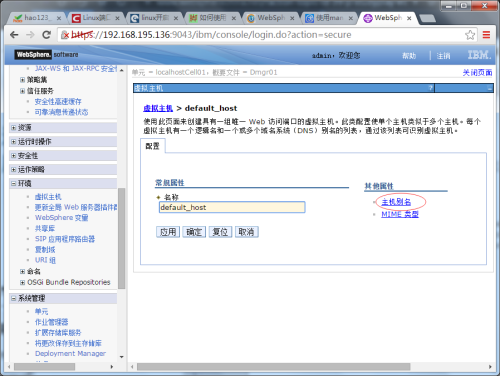Close the hao123 tab
The image size is (500, 376).
(x=59, y=18)
